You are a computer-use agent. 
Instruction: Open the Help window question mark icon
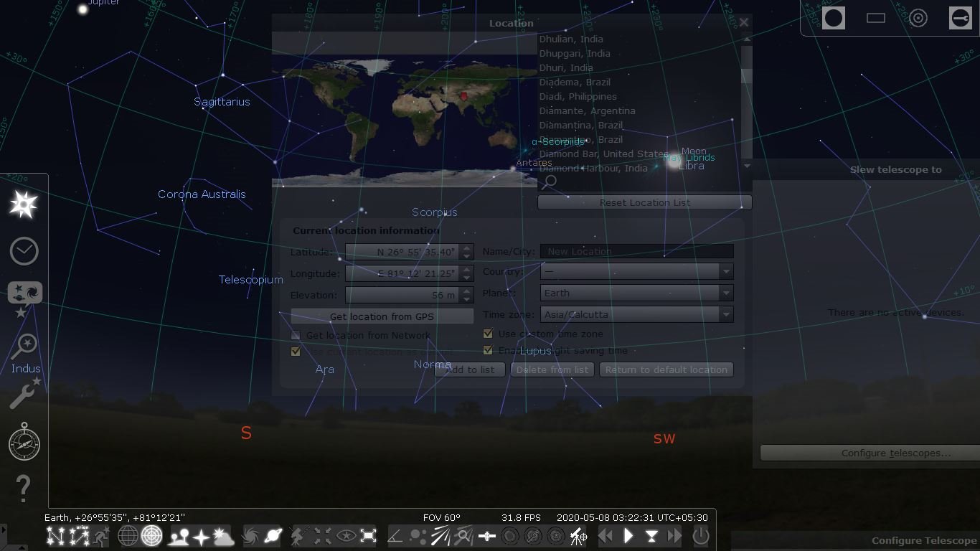click(x=24, y=489)
